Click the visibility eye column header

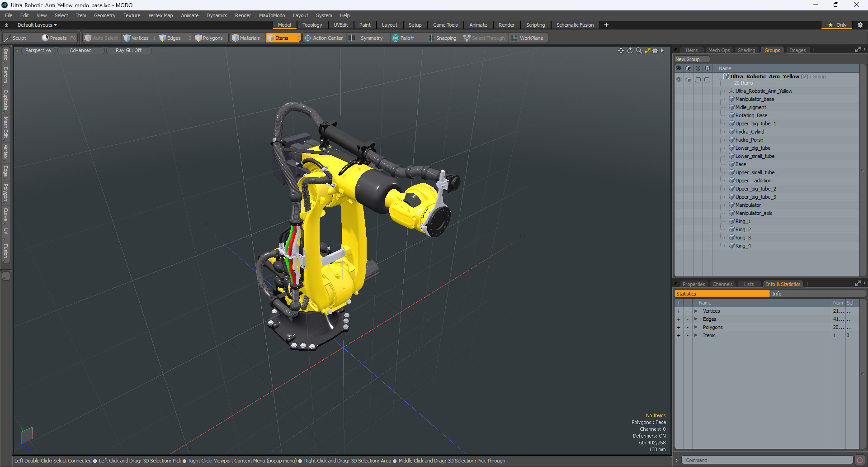[x=679, y=68]
